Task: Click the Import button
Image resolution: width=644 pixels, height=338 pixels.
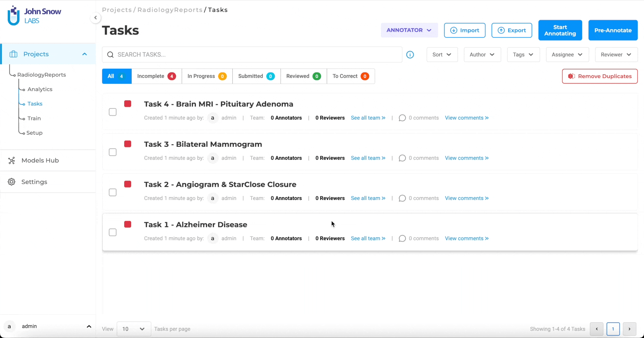Action: pyautogui.click(x=465, y=30)
